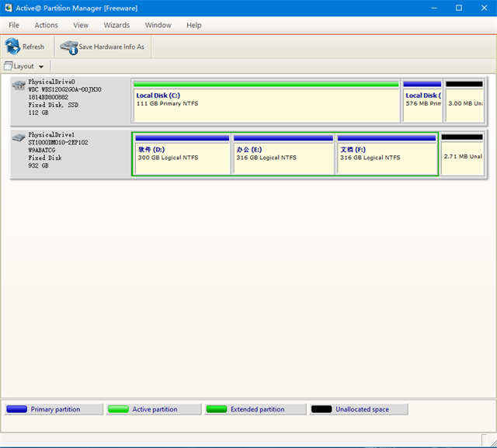The image size is (497, 448).
Task: Select the 2.71 MB unallocated space
Action: 462,154
